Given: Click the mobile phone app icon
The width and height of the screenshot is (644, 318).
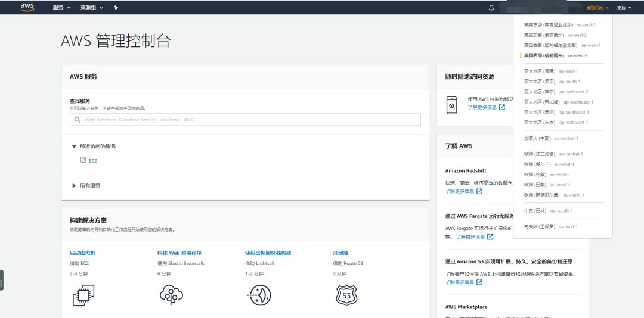Looking at the screenshot, I should [x=452, y=104].
